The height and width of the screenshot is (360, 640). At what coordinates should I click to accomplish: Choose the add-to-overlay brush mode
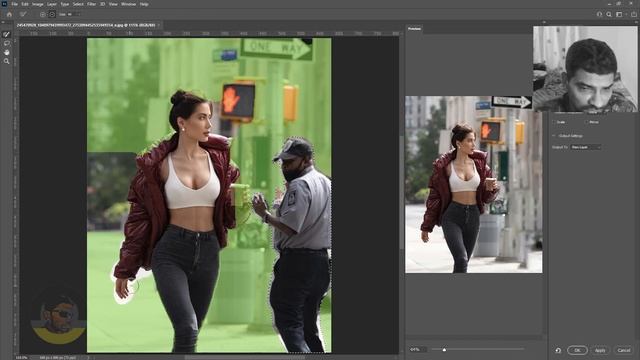coord(42,14)
